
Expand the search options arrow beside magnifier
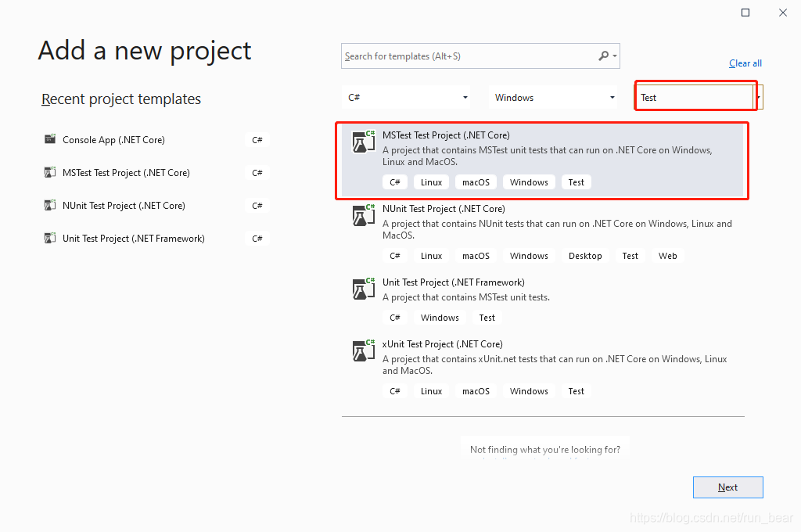[x=615, y=56]
